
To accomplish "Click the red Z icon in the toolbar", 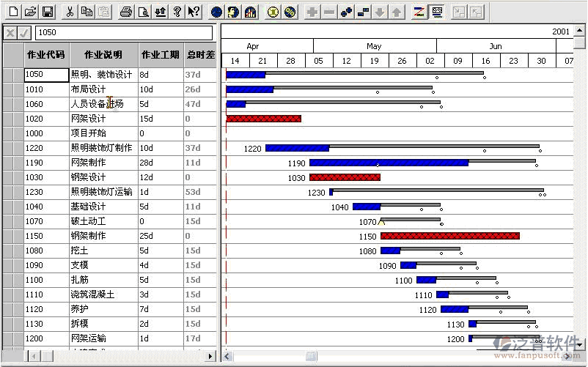I will (419, 12).
